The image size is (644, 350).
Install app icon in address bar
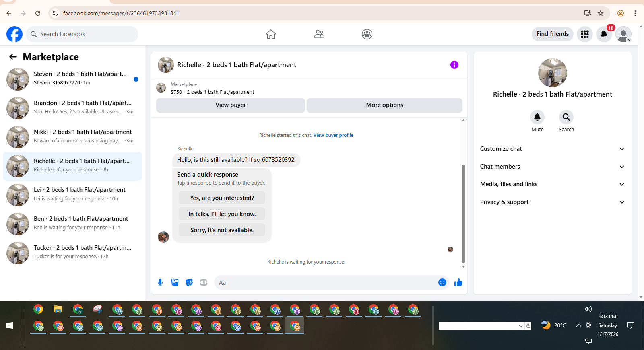[588, 13]
